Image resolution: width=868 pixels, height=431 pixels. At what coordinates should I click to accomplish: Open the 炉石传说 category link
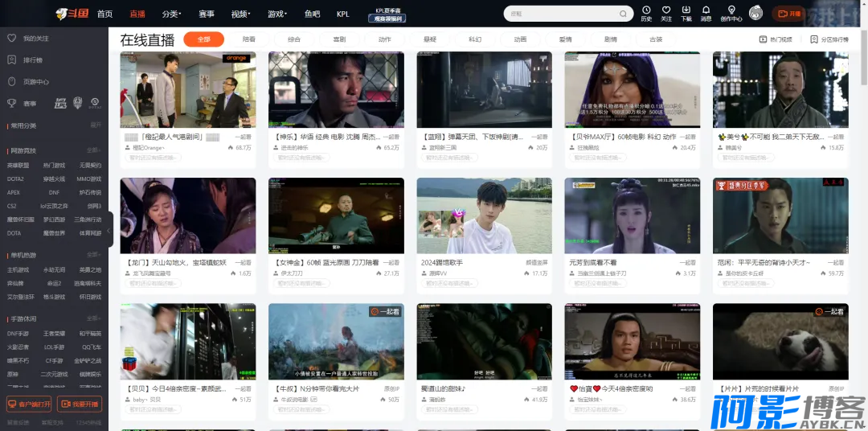coord(90,192)
